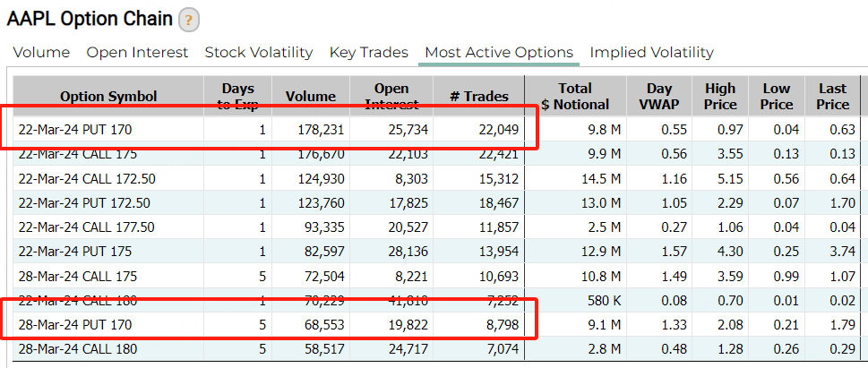The height and width of the screenshot is (368, 868).
Task: Click the High Price value 5.15
Action: coord(731,179)
